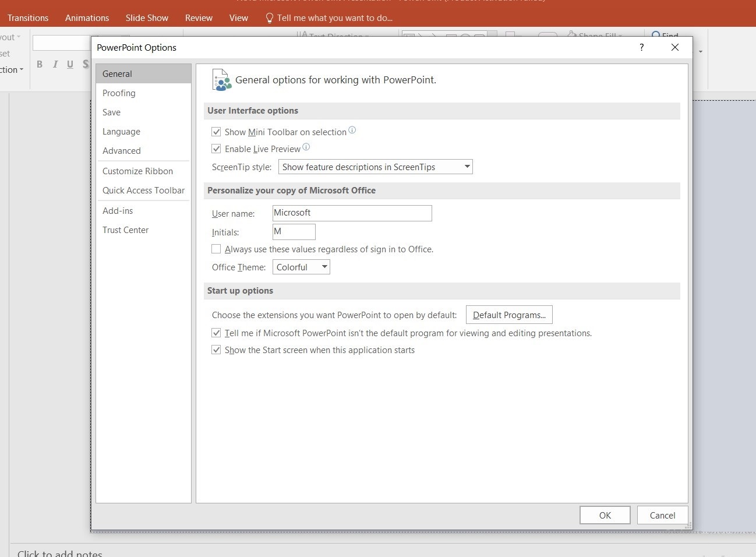The image size is (756, 557).
Task: Disable Enable Live Preview checkbox
Action: tap(216, 149)
